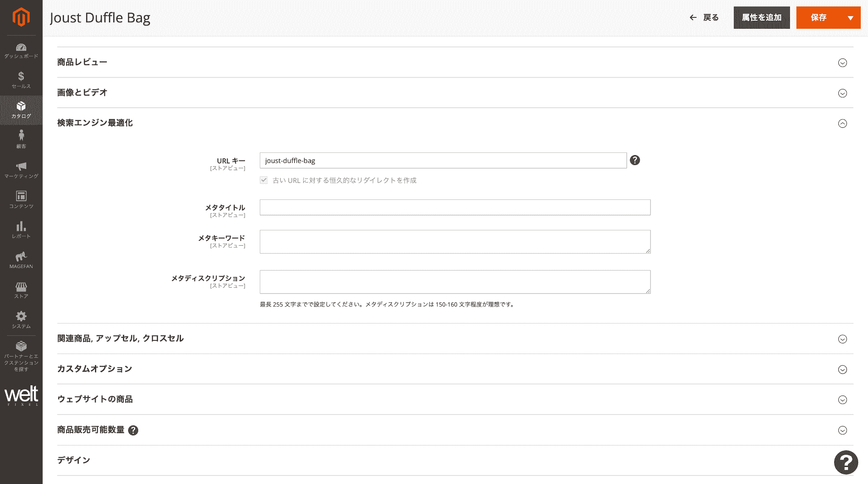The width and height of the screenshot is (868, 484).
Task: Click the welt pixel logo in sidebar
Action: tap(21, 395)
